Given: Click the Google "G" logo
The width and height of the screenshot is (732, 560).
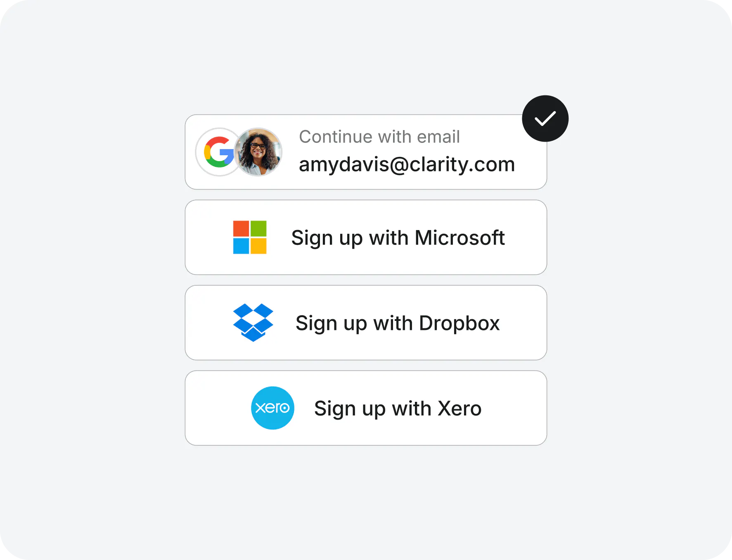Looking at the screenshot, I should (x=219, y=152).
